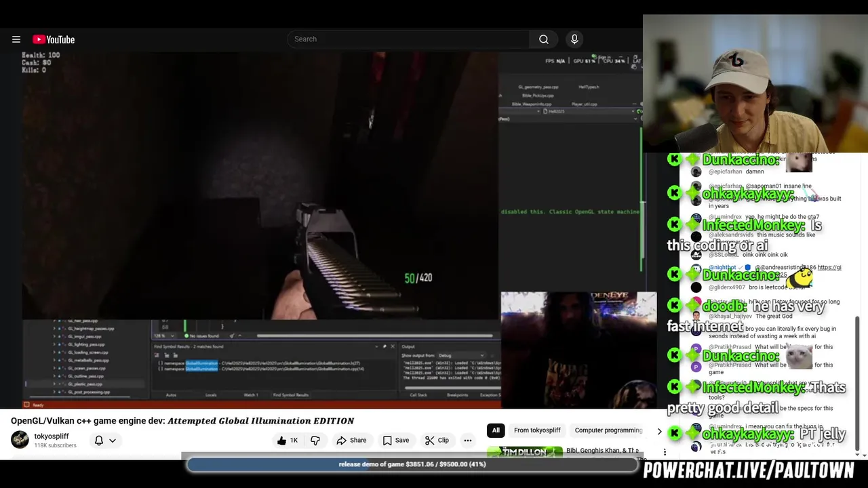Image resolution: width=868 pixels, height=488 pixels.
Task: Expand the GL_imgui_pass.cpp tree node
Action: [x=54, y=337]
